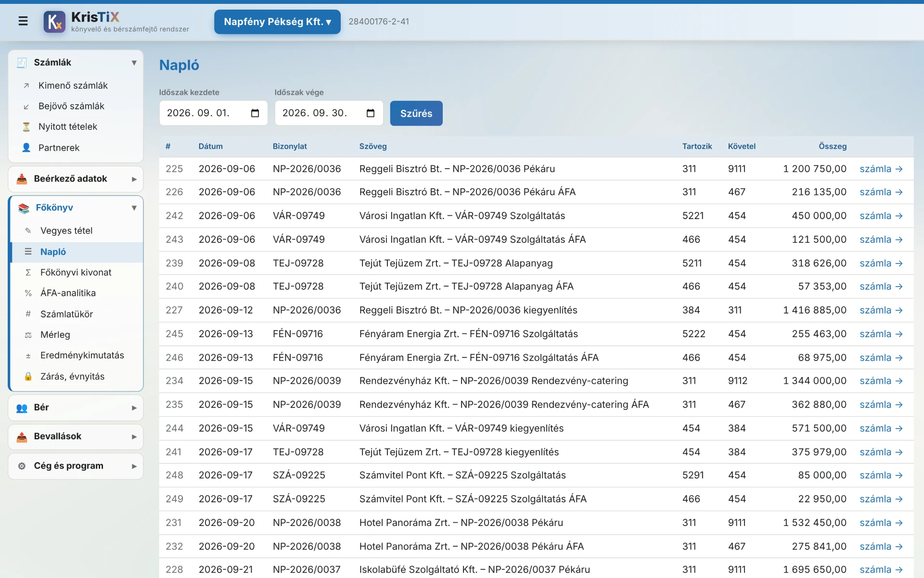Open számla link for entry 225
This screenshot has width=924, height=578.
coord(881,169)
